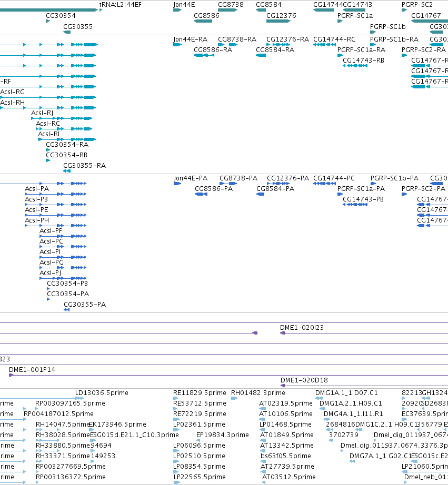Click the CG30354-RB transcript label
This screenshot has width=448, height=485.
tap(66, 155)
